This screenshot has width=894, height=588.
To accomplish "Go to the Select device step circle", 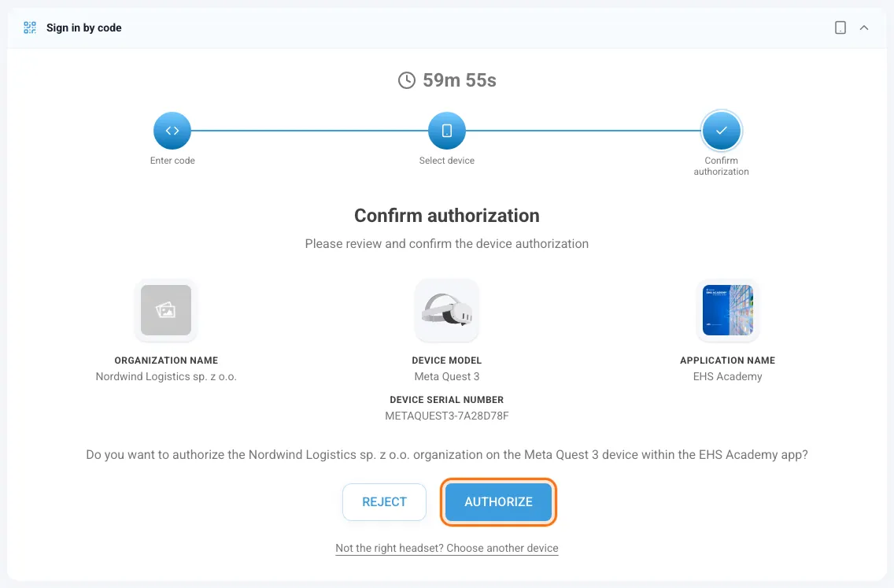I will click(x=447, y=131).
